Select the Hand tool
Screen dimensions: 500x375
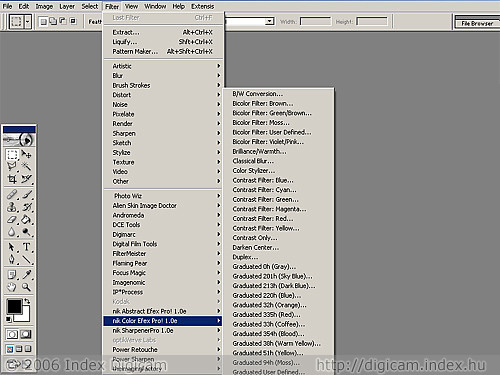click(x=12, y=287)
